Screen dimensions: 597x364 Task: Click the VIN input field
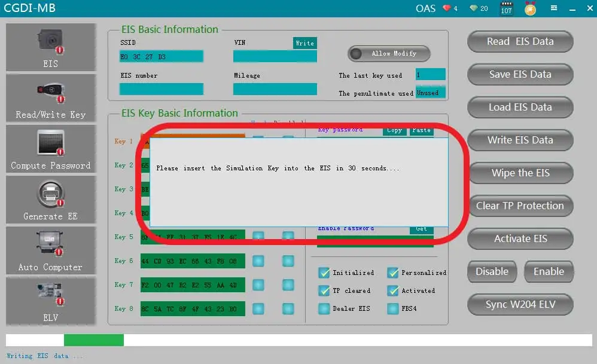[275, 56]
